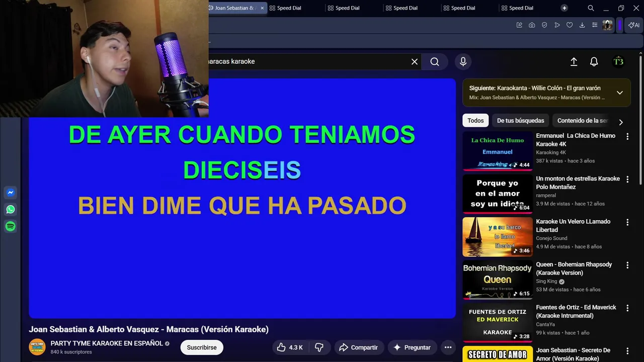Dislike the Maracas karaoke video
The width and height of the screenshot is (644, 362).
pyautogui.click(x=319, y=347)
